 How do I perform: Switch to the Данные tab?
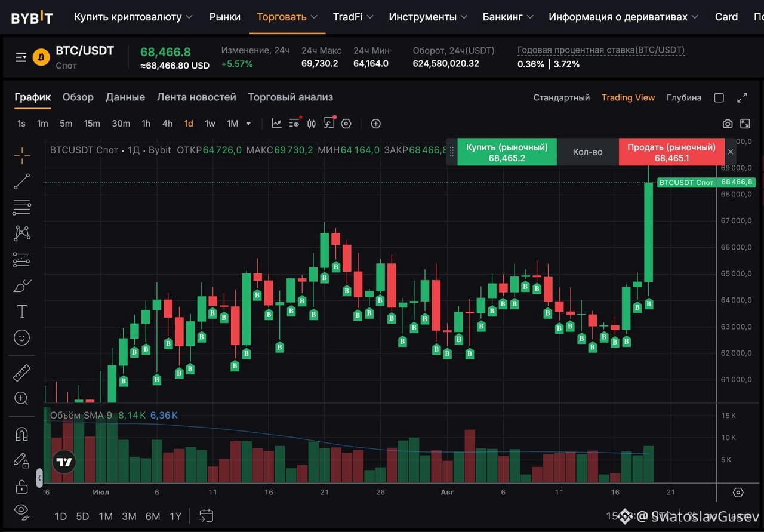pyautogui.click(x=125, y=97)
